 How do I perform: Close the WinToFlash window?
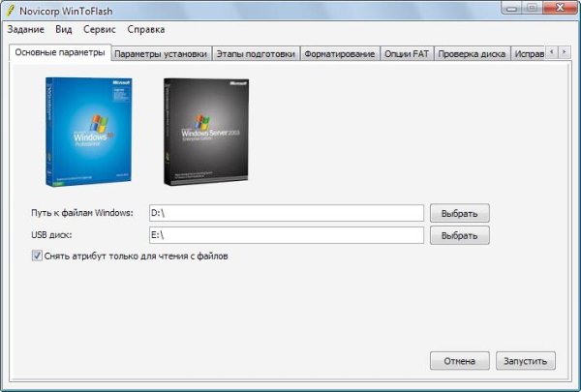tap(561, 8)
